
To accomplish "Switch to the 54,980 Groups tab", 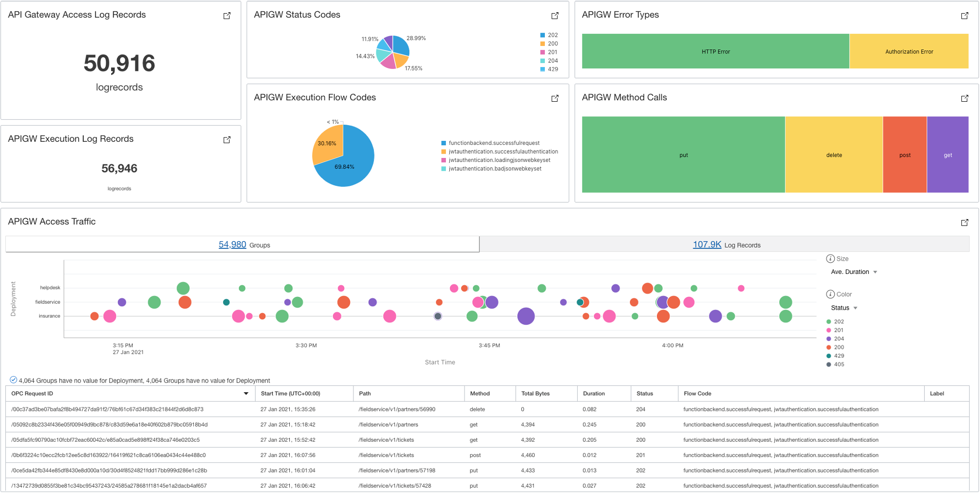I will 233,244.
